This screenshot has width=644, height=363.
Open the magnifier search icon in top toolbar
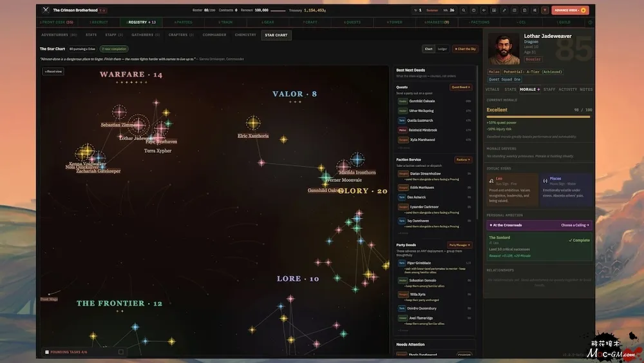pos(463,10)
